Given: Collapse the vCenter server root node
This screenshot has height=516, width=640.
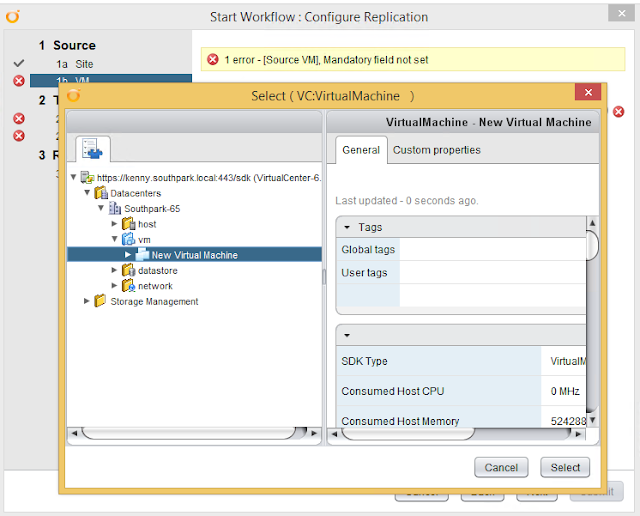Looking at the screenshot, I should (x=73, y=177).
